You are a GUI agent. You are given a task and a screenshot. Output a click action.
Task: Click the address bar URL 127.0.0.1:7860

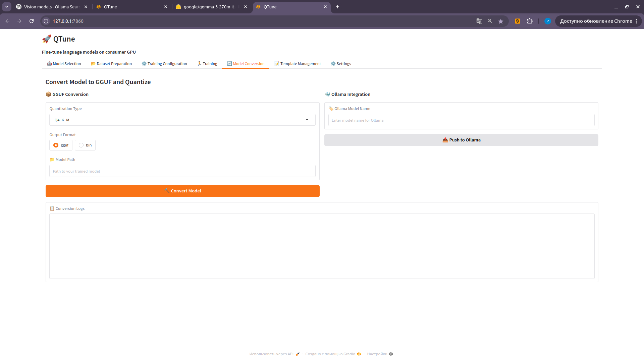[x=68, y=21]
